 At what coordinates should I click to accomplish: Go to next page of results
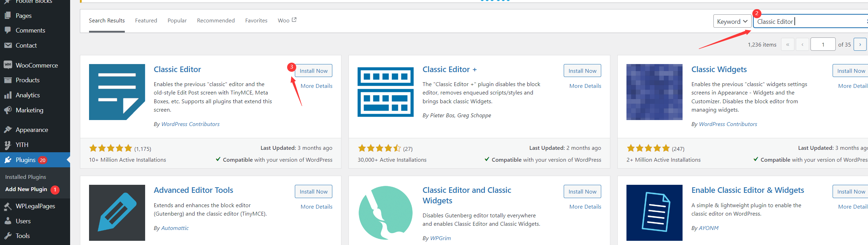[860, 44]
